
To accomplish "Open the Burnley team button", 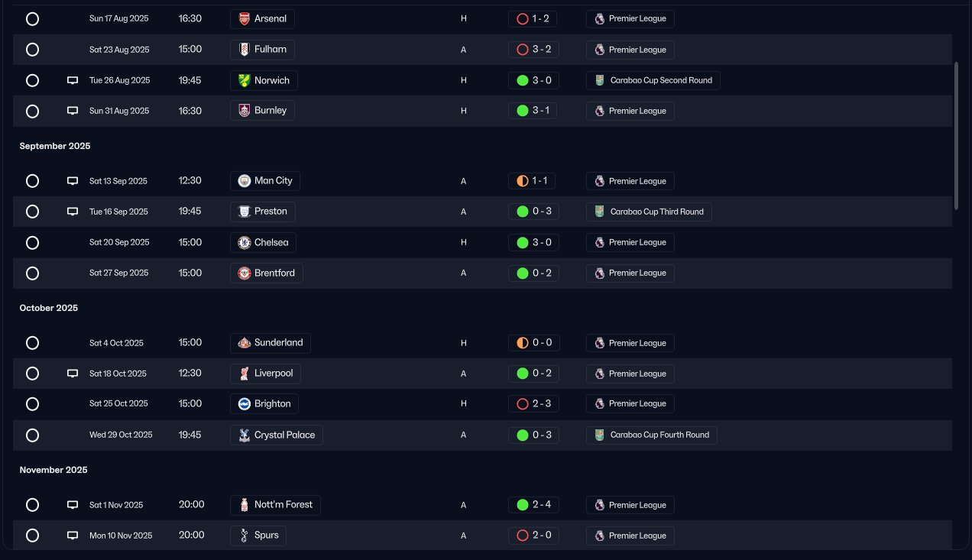I will pyautogui.click(x=262, y=111).
